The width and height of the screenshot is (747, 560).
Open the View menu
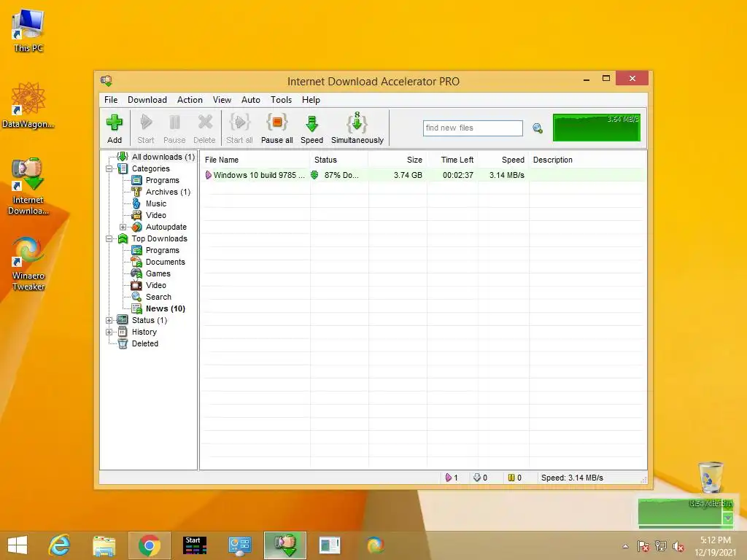[222, 99]
